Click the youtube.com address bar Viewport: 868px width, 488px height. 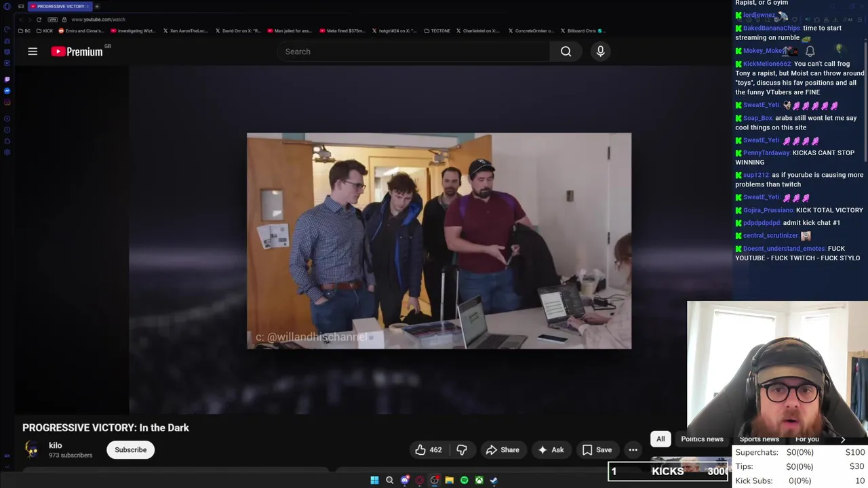[98, 20]
